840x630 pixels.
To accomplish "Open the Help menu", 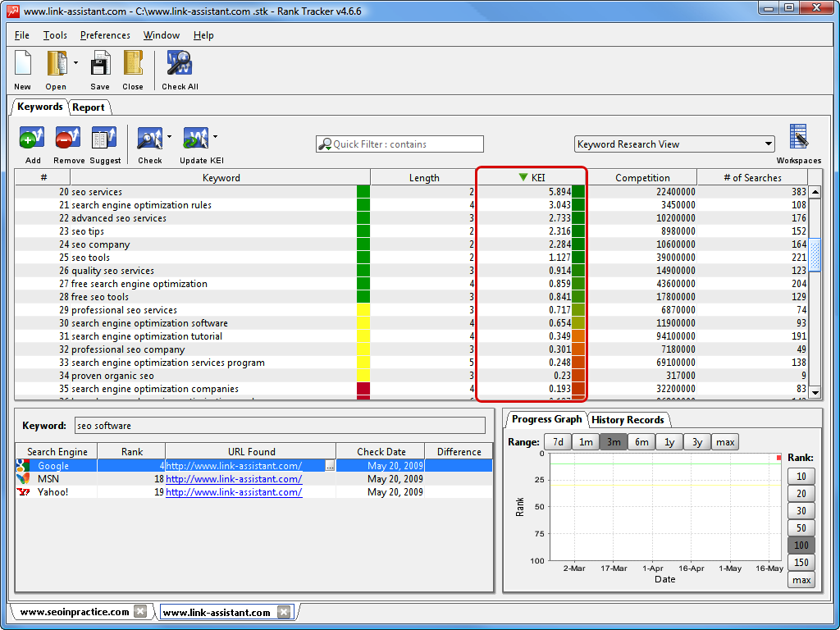I will 203,35.
